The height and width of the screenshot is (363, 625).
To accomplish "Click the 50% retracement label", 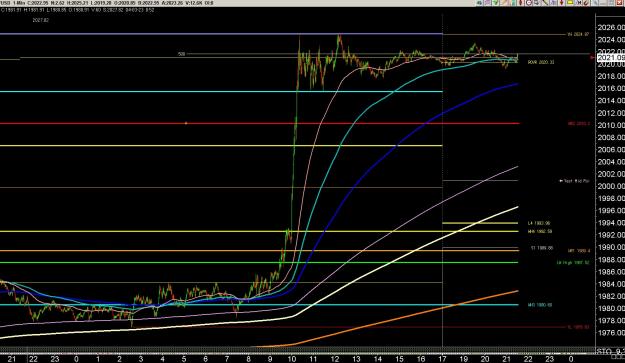I will tap(181, 54).
